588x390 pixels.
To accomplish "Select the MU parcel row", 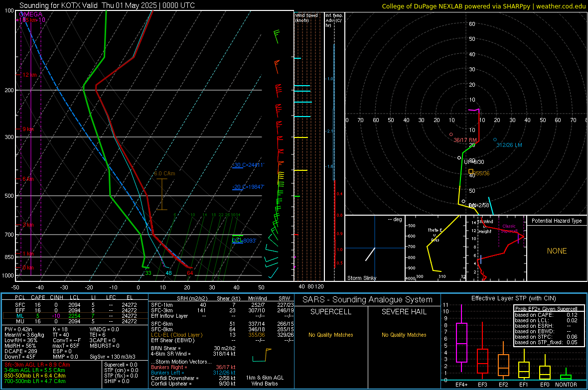I will pyautogui.click(x=75, y=321).
